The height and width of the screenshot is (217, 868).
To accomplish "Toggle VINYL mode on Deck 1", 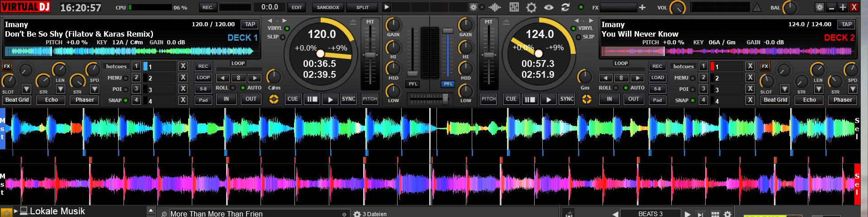I will [x=287, y=28].
